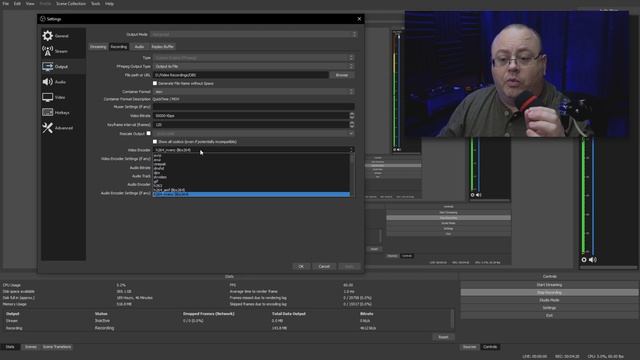The width and height of the screenshot is (640, 360).
Task: Open Scene Collection menu
Action: click(x=71, y=4)
